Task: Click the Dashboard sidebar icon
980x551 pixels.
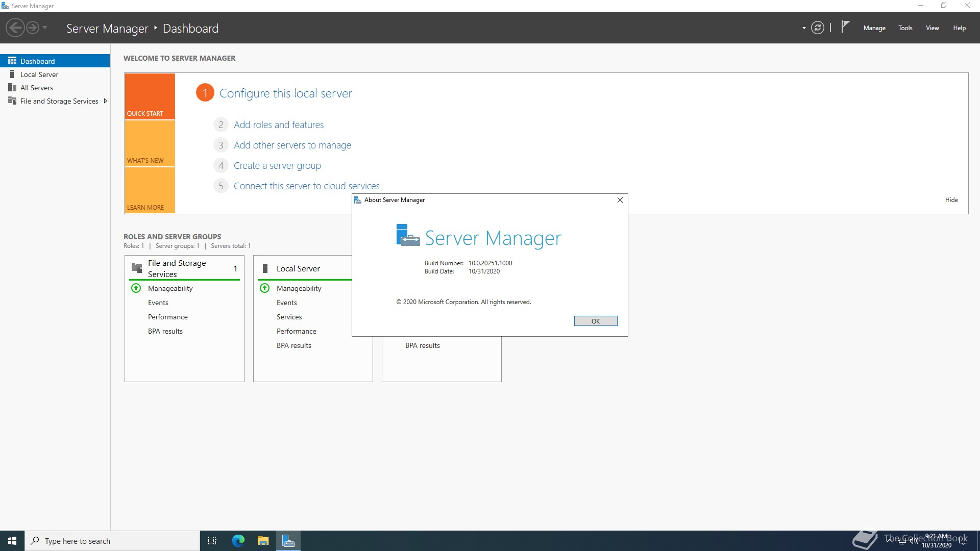Action: 12,61
